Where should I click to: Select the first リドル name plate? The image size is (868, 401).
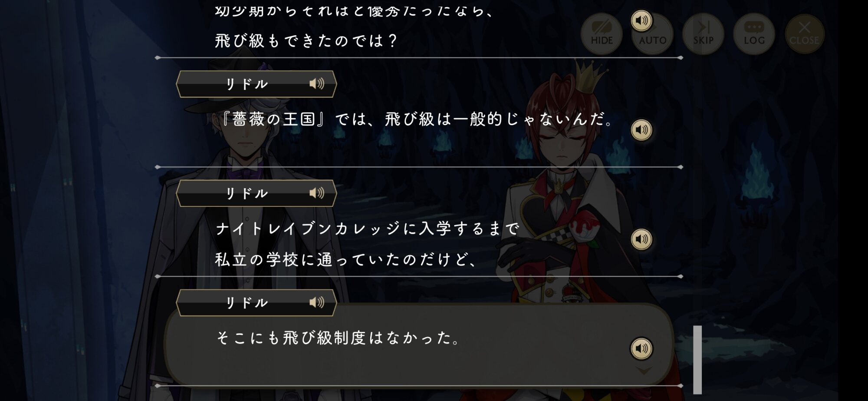coord(256,84)
